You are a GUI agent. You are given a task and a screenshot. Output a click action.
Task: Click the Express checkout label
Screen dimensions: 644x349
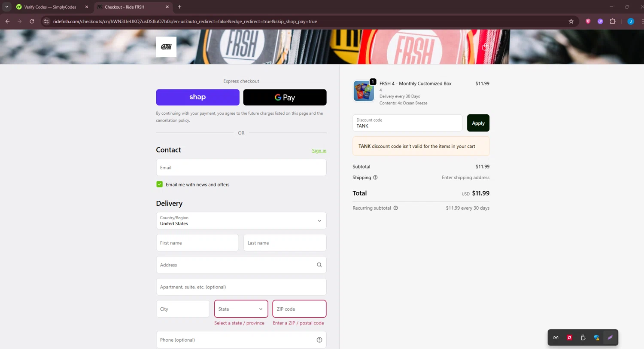(x=241, y=81)
